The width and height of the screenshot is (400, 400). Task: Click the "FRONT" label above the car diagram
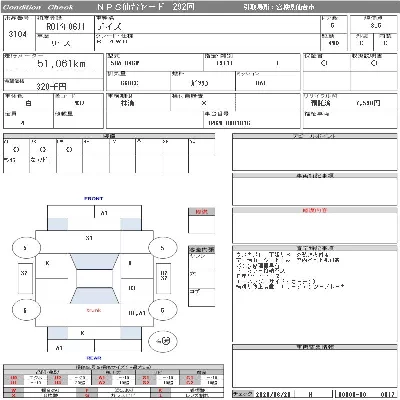[x=94, y=199]
